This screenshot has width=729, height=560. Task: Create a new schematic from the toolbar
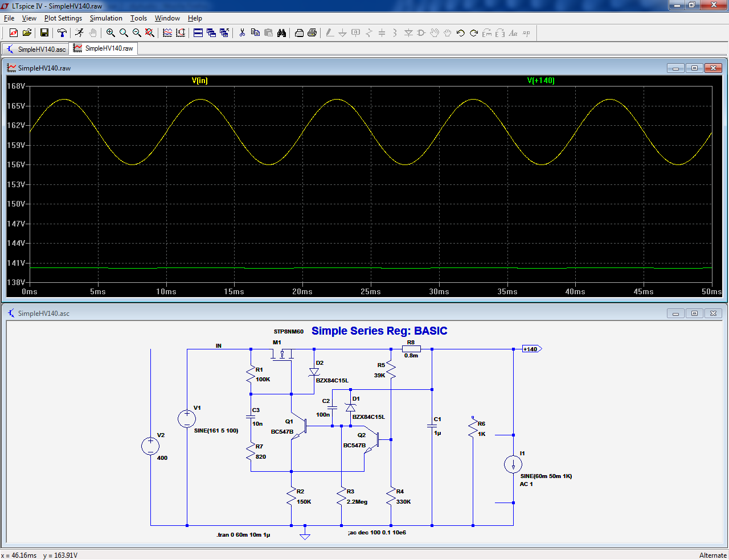tap(14, 33)
